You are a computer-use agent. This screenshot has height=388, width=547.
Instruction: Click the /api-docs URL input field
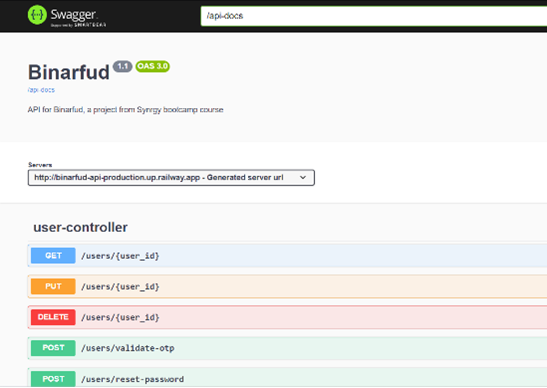pyautogui.click(x=374, y=16)
